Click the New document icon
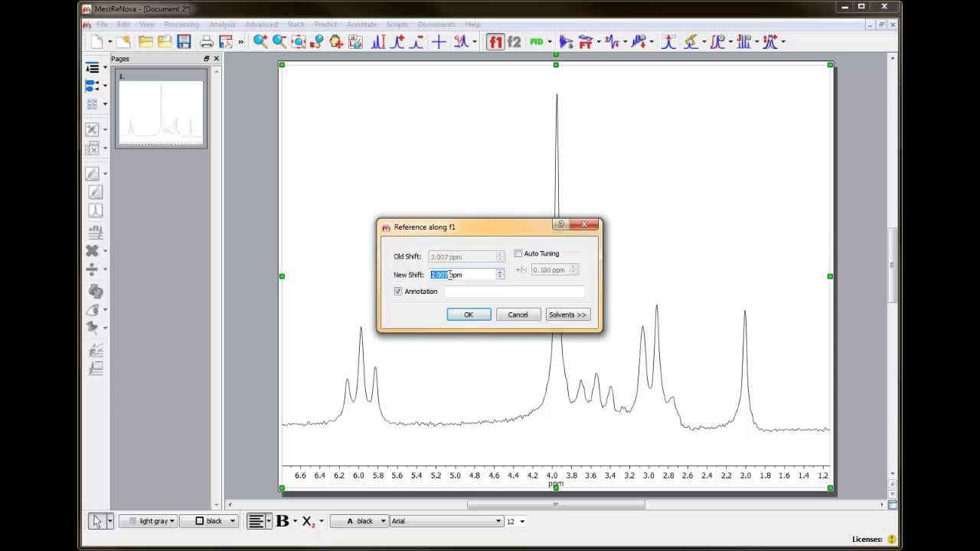Viewport: 980px width, 551px height. tap(96, 42)
